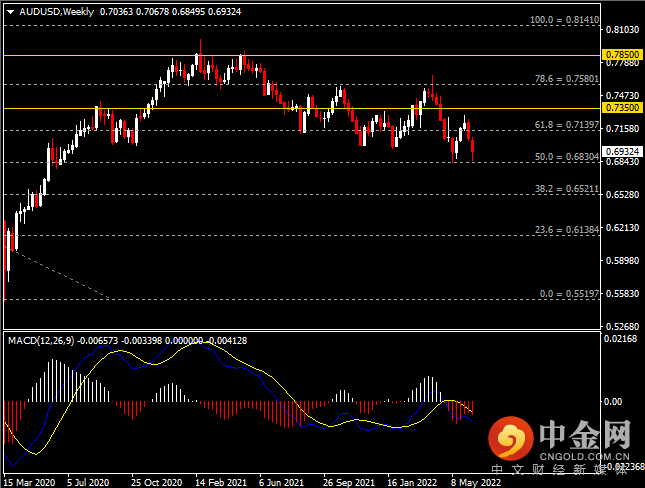Click the Fibonacci 23.6 = 0.61384 label

pyautogui.click(x=565, y=229)
